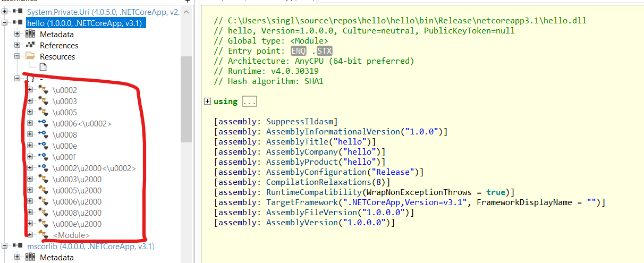The image size is (644, 263).
Task: Click the collapsed "..." using box
Action: 250,101
